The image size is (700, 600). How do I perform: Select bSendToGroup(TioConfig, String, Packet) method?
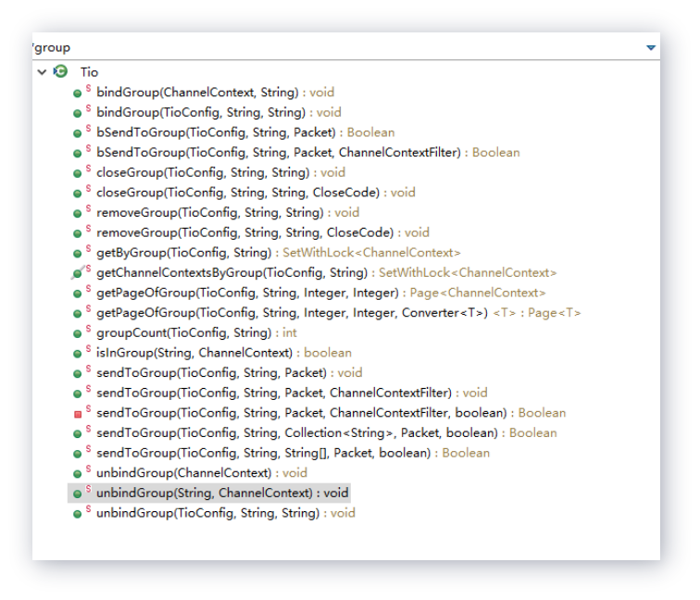click(x=245, y=132)
